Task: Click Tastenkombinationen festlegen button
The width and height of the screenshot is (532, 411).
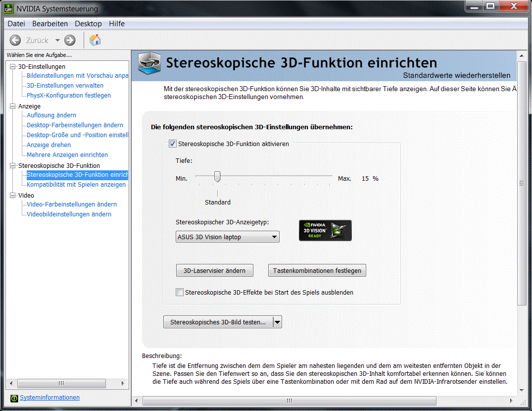Action: click(x=317, y=270)
